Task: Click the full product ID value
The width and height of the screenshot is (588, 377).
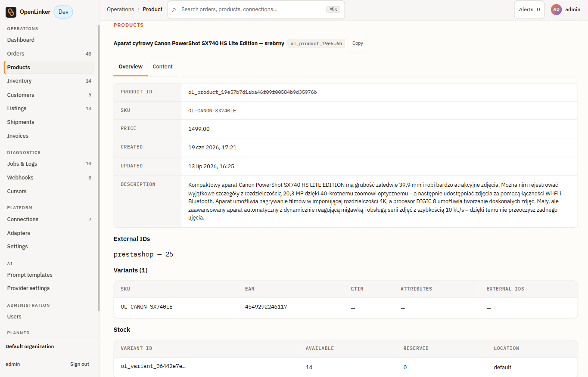Action: 252,92
